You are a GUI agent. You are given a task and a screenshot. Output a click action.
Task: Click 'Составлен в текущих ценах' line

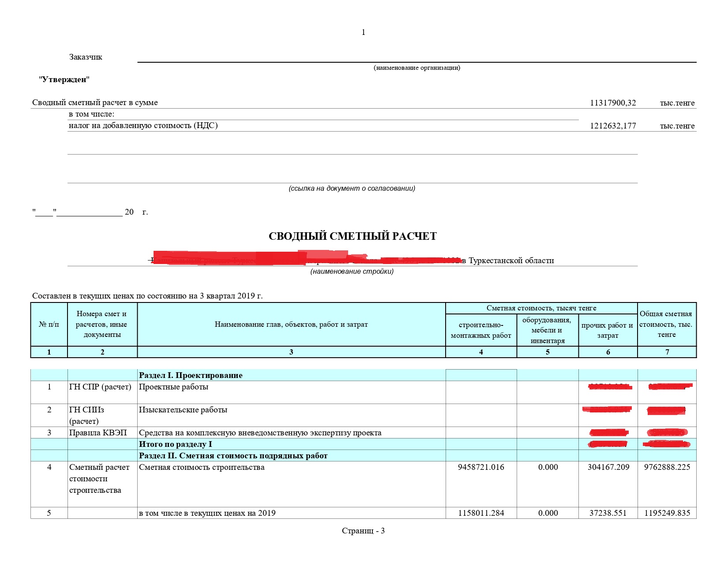coord(147,296)
